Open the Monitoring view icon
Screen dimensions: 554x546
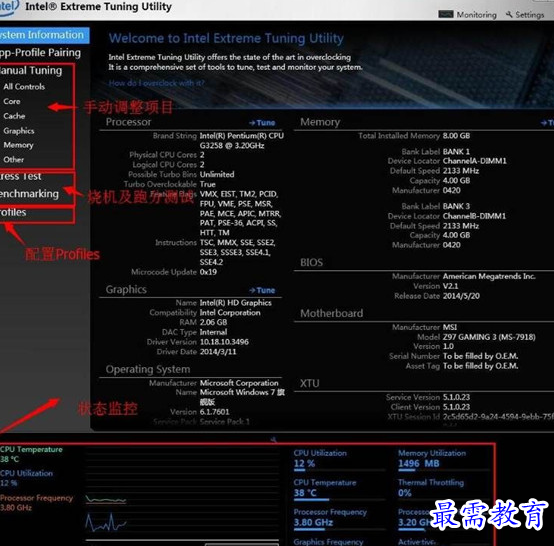[446, 14]
